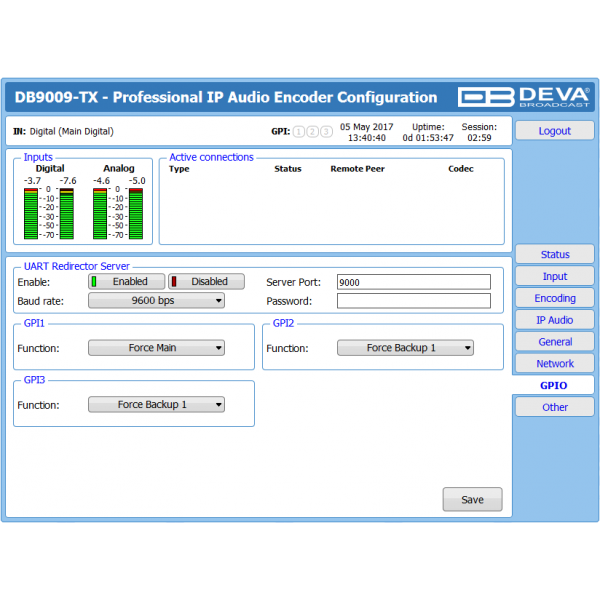Click the Type column header

(179, 169)
